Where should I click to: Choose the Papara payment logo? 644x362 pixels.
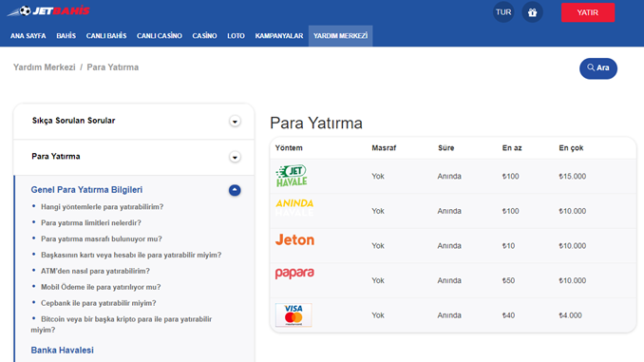294,274
